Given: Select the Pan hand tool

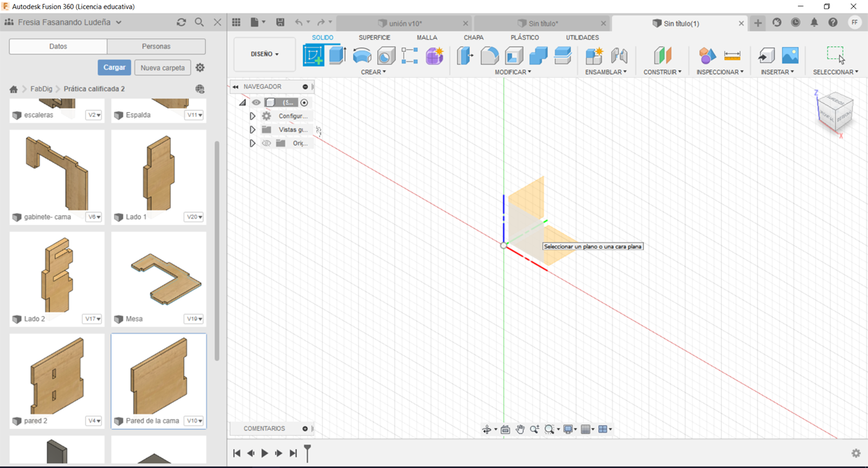Looking at the screenshot, I should point(520,429).
